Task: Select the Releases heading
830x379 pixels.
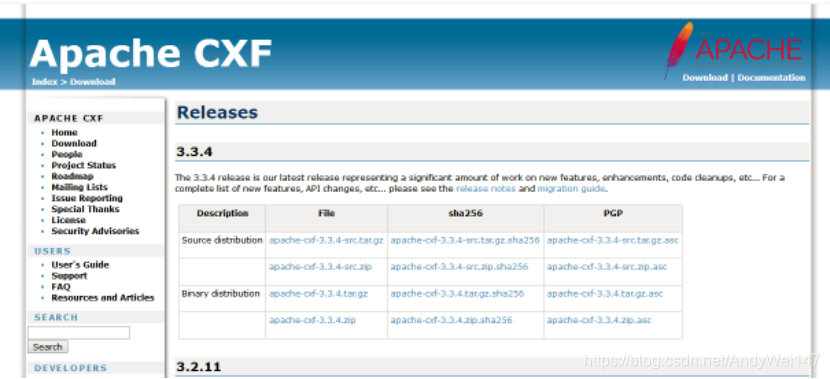Action: (x=218, y=112)
